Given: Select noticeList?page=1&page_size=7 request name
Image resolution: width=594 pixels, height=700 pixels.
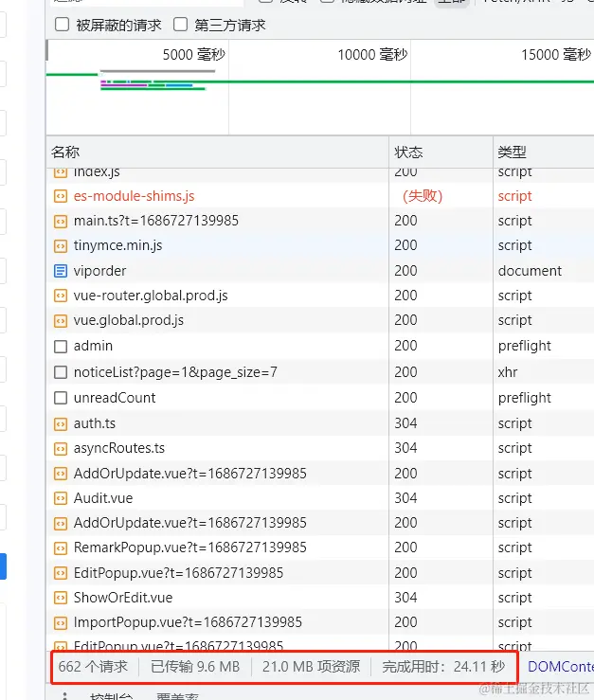Looking at the screenshot, I should click(x=175, y=372).
